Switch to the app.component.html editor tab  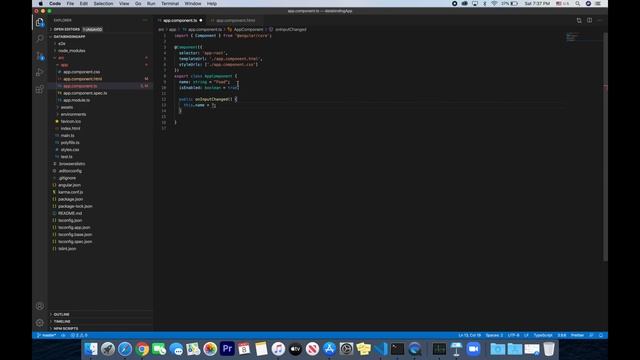coord(236,20)
